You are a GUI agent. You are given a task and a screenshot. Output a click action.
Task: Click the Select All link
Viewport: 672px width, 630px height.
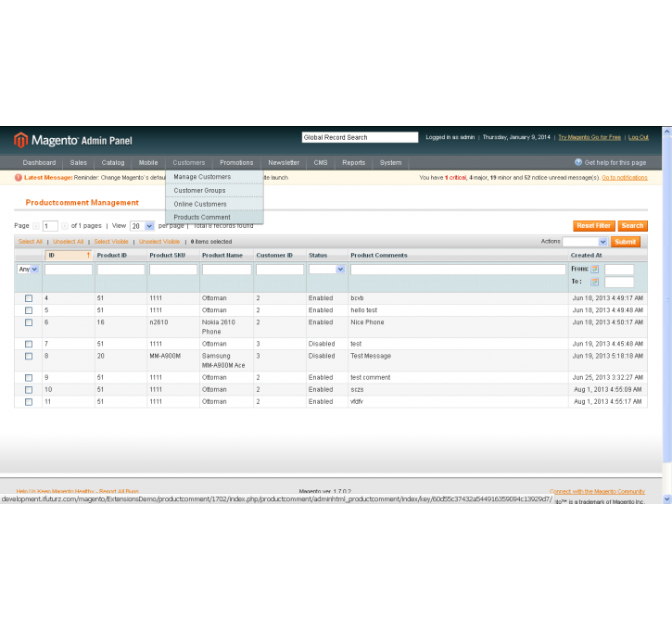(31, 242)
